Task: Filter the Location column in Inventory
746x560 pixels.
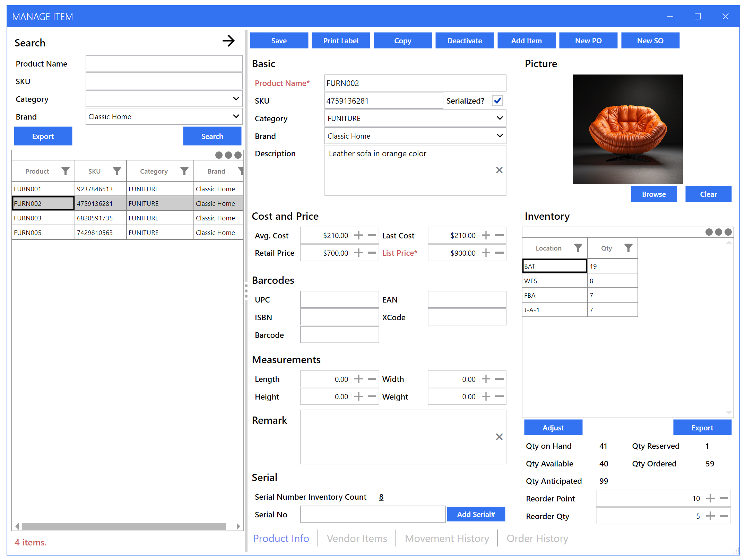Action: pos(578,248)
